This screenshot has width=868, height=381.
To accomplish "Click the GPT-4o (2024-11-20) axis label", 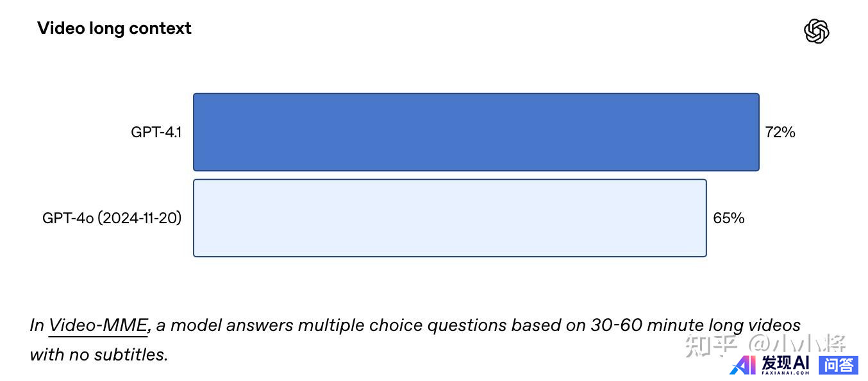I will [x=112, y=218].
